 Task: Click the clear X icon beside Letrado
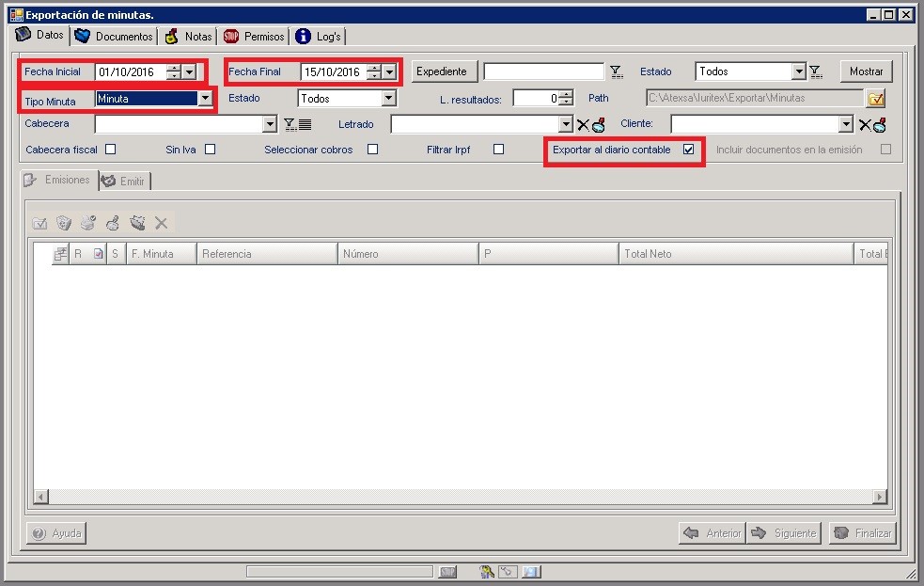[583, 125]
